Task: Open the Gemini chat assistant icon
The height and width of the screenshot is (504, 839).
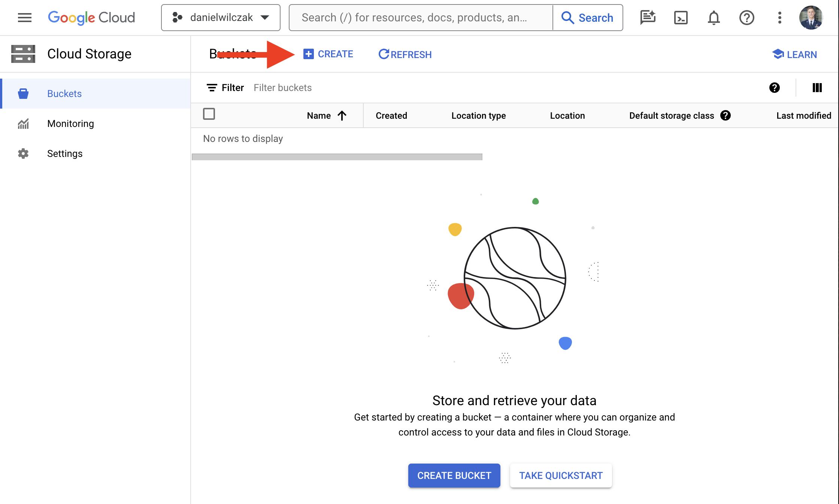Action: [648, 18]
